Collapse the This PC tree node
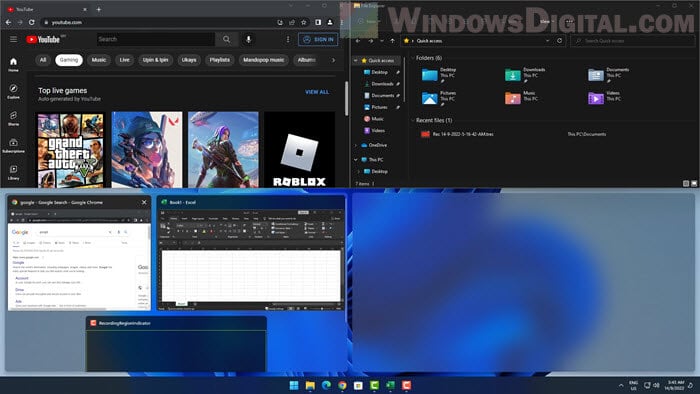 [356, 159]
